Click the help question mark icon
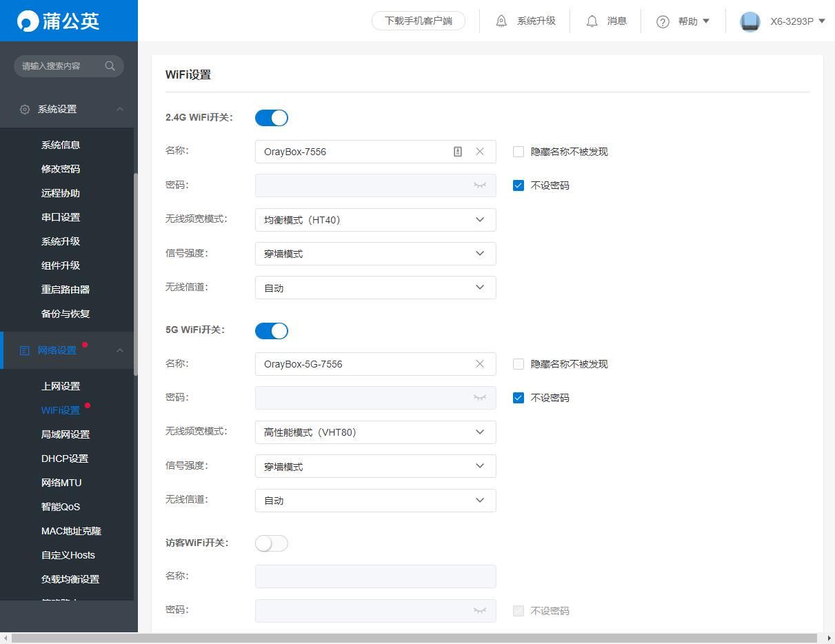 tap(663, 21)
